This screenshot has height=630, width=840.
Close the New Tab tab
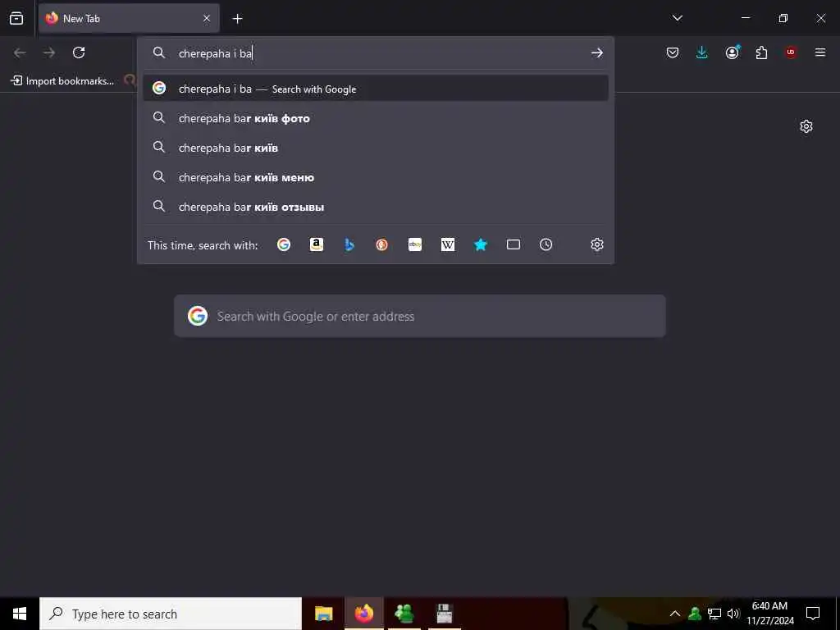207,19
